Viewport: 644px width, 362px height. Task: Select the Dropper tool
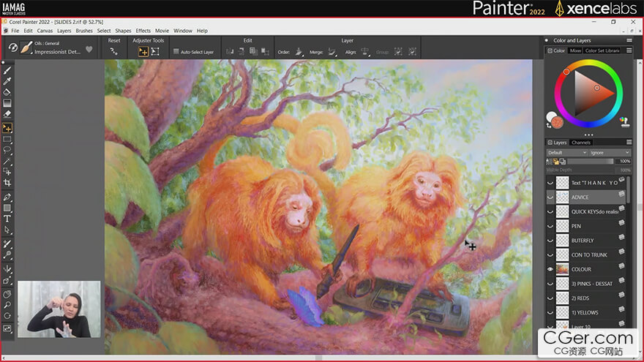coord(7,81)
